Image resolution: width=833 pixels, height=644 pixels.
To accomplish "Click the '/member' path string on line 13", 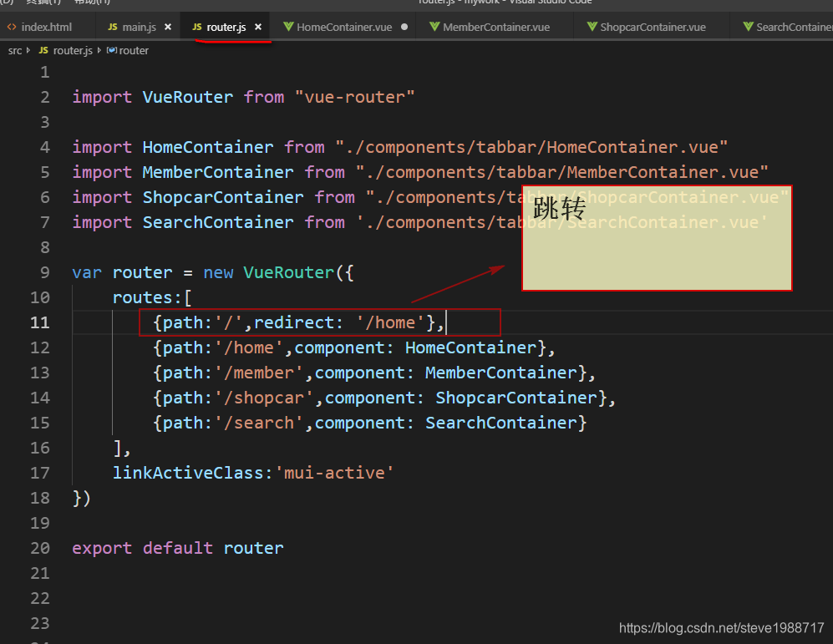I will [x=258, y=373].
